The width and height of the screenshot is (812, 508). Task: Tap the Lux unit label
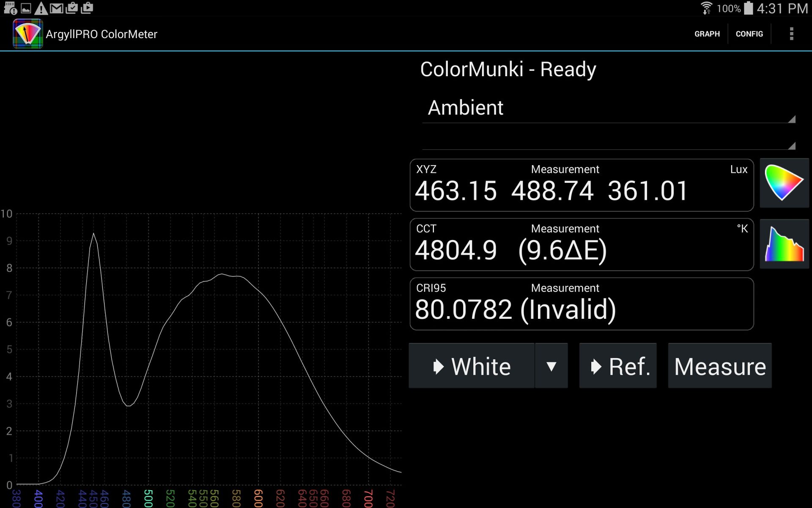738,169
